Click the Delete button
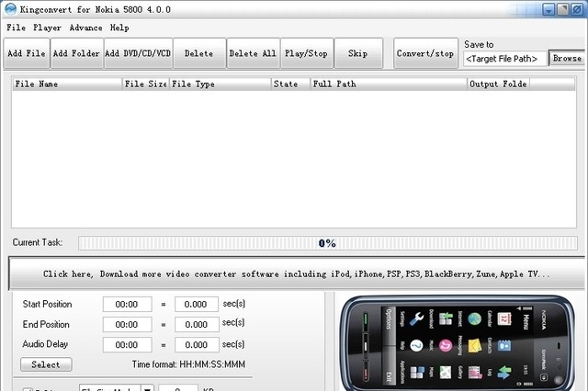Viewport: 588px width, 391px height. tap(199, 53)
